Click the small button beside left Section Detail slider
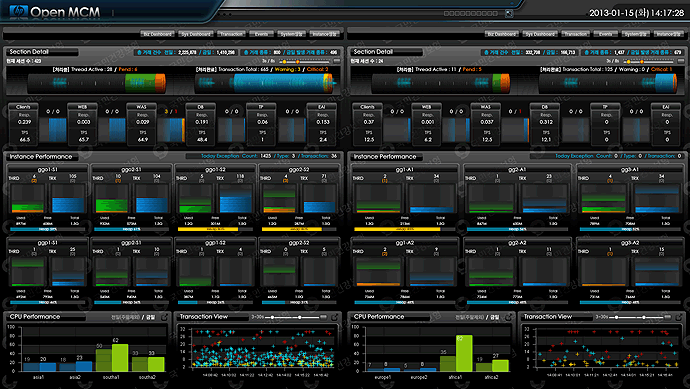 337,61
